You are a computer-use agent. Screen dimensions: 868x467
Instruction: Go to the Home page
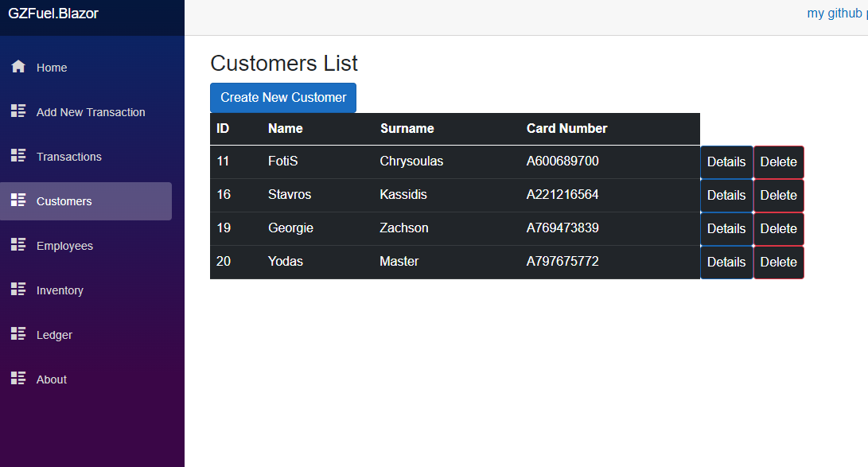(x=86, y=68)
